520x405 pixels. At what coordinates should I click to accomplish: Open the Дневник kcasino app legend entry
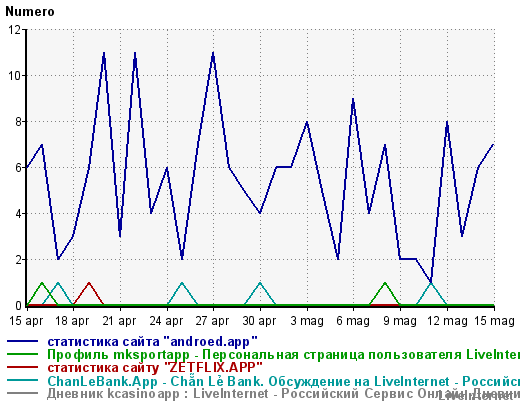click(284, 394)
